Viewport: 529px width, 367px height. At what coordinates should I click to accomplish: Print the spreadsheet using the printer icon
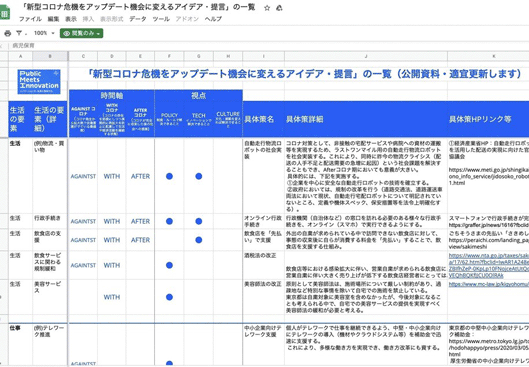tap(7, 33)
